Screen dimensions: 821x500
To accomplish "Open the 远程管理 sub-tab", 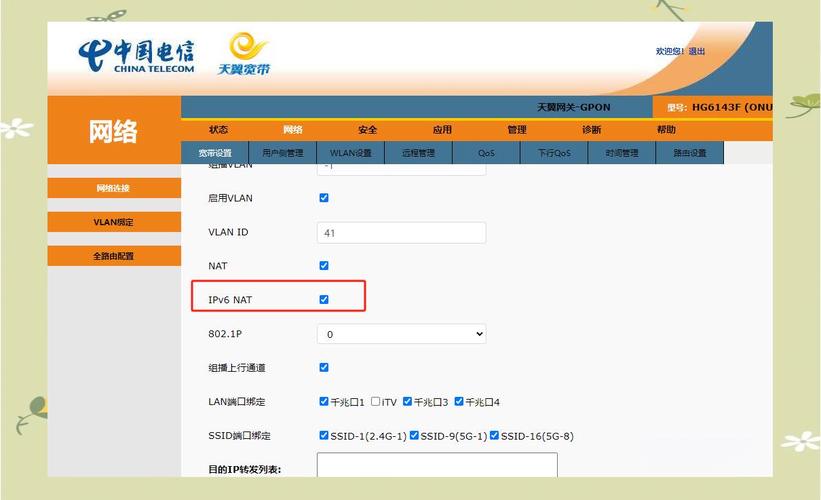I will point(418,153).
